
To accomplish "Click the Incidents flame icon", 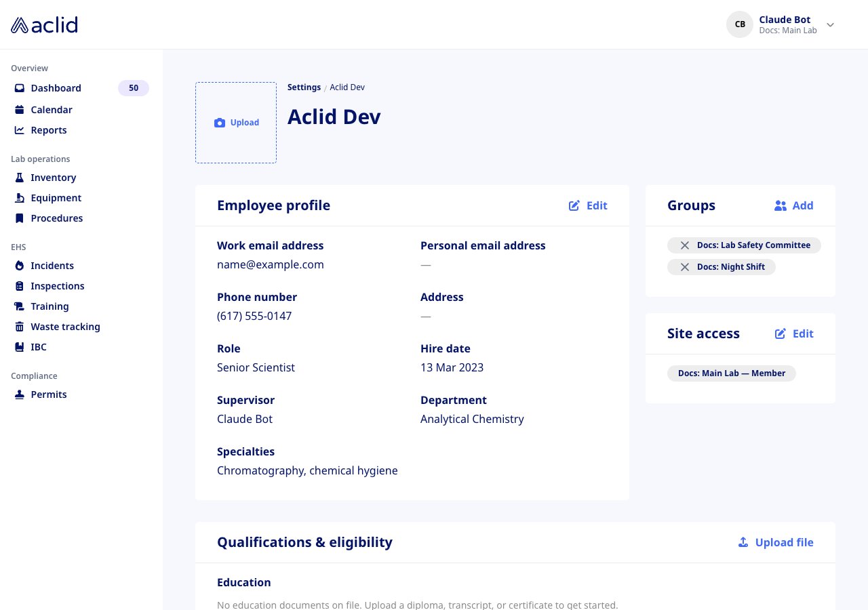I will 20,266.
